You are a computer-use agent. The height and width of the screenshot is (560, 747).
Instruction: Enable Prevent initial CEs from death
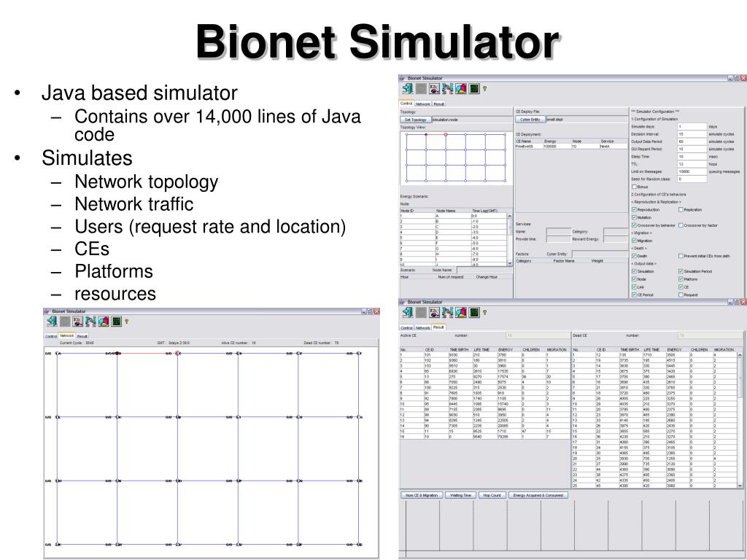[681, 256]
